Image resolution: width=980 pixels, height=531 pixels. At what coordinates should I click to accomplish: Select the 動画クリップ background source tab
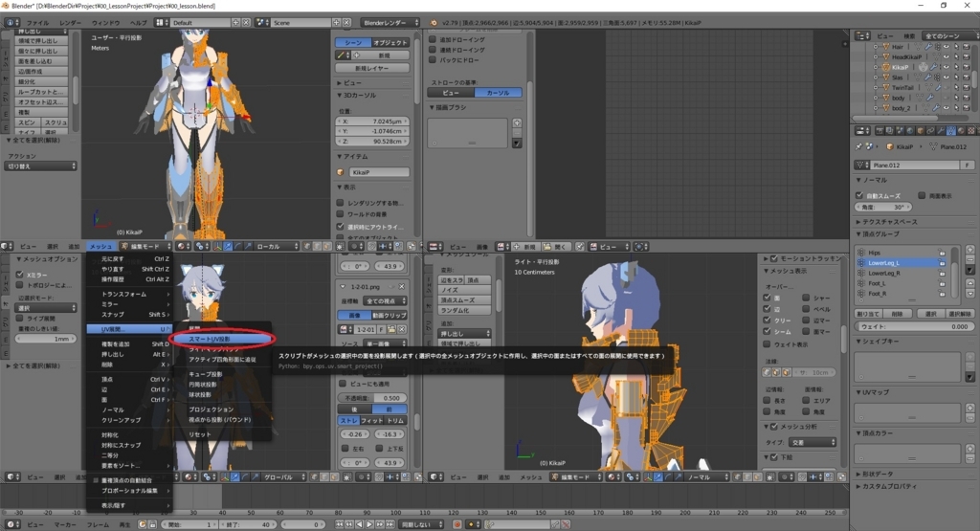(390, 316)
